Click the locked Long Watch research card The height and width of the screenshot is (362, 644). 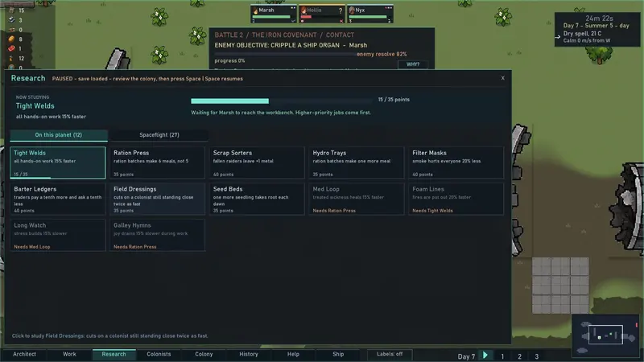tap(58, 235)
